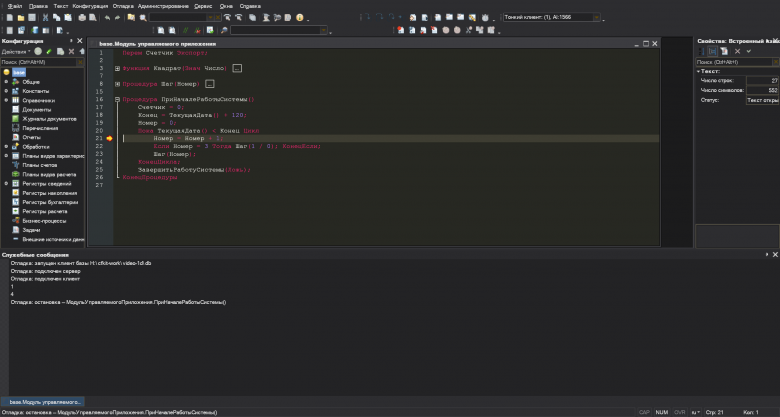
Task: Click the move up arrow in Configuration panel
Action: (x=82, y=51)
